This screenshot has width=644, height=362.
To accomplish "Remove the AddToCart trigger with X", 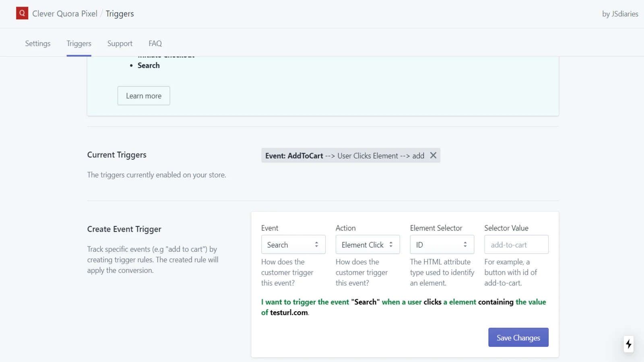I will pyautogui.click(x=433, y=155).
